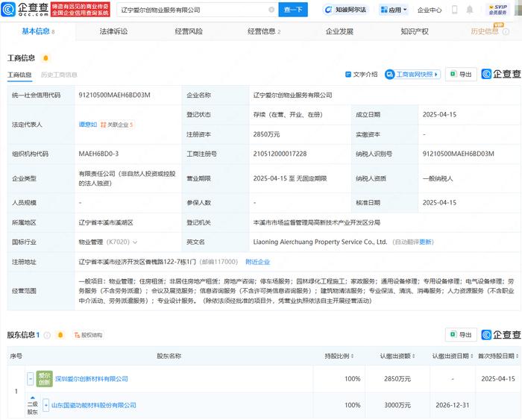Click the SVIP 会员服务 badge

pos(497,10)
